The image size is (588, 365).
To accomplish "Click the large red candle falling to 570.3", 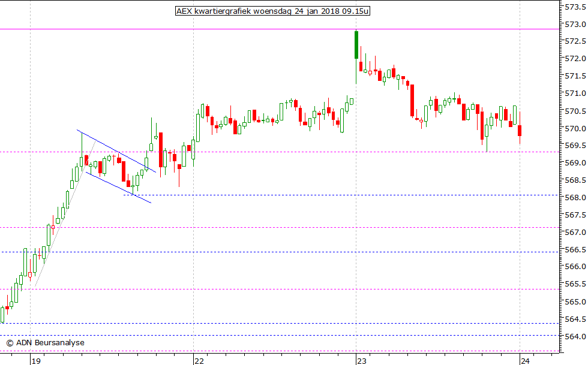I will (x=412, y=101).
